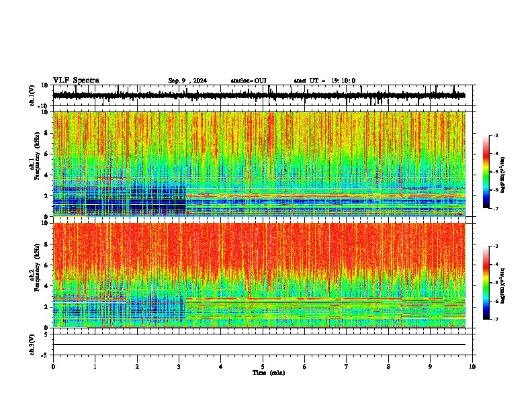Click the "Time (min)" axis label
This screenshot has width=532, height=411.
pyautogui.click(x=269, y=373)
